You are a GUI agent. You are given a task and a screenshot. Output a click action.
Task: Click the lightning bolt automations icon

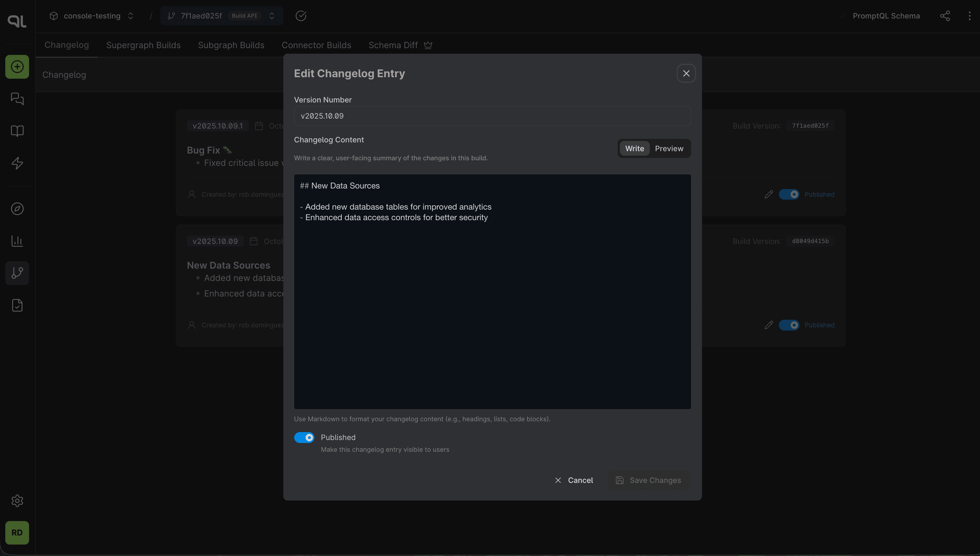[x=17, y=163]
